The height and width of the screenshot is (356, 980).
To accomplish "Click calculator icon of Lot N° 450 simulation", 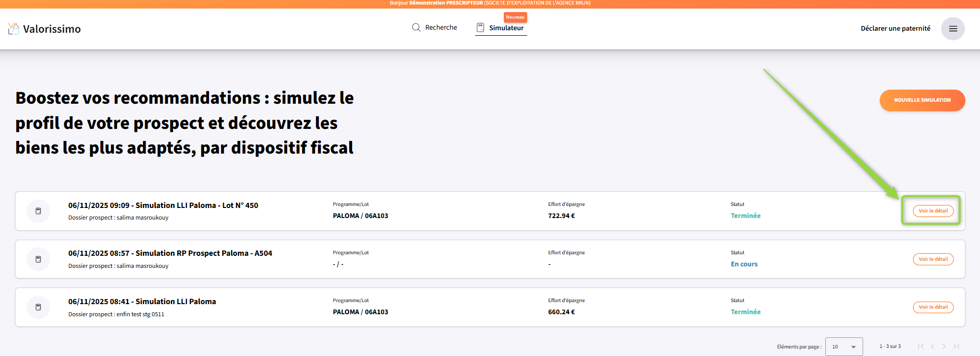I will coord(38,211).
